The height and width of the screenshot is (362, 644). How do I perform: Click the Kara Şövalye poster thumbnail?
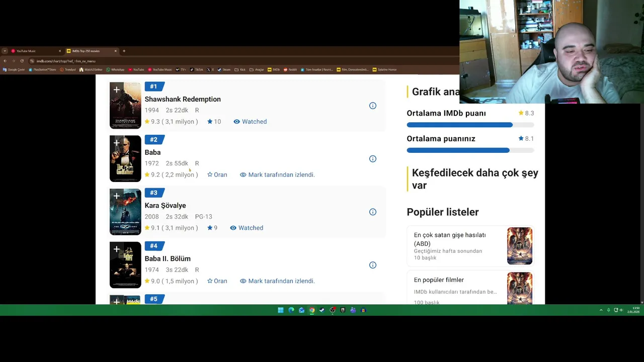[x=125, y=212]
